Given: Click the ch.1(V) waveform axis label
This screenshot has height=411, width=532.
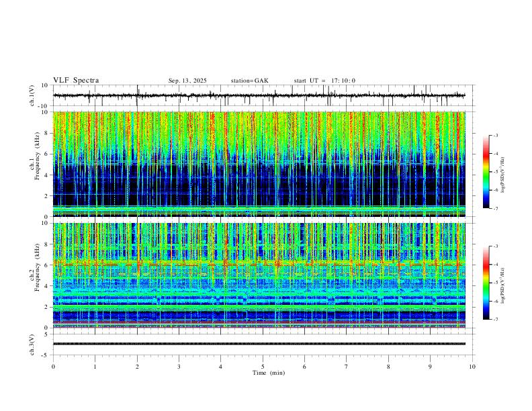Looking at the screenshot, I should (x=33, y=95).
